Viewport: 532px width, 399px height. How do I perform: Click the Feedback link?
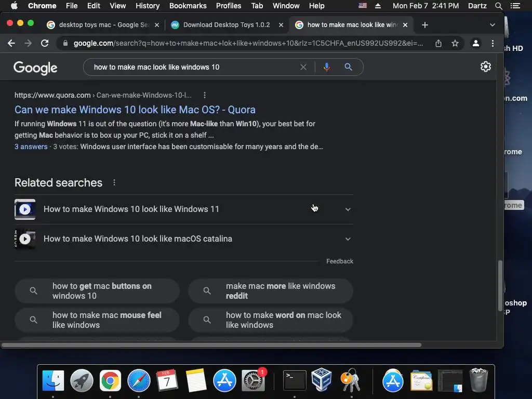pos(340,261)
